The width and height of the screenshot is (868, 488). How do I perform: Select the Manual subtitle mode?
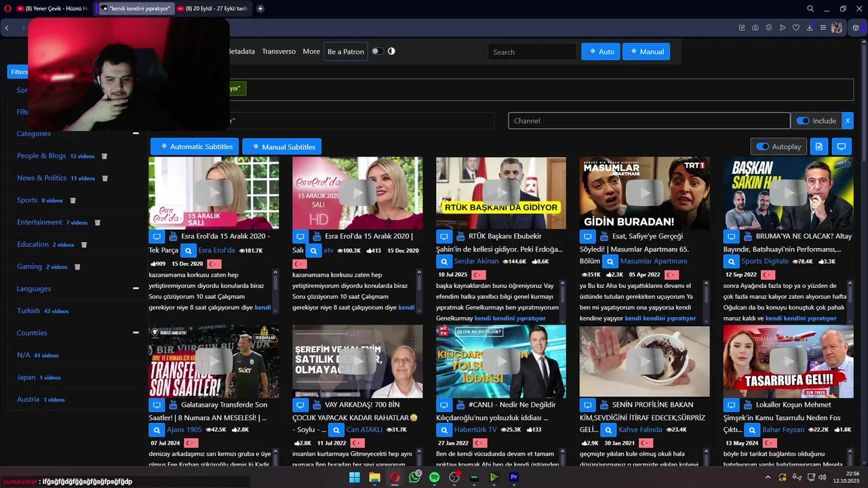tap(646, 52)
